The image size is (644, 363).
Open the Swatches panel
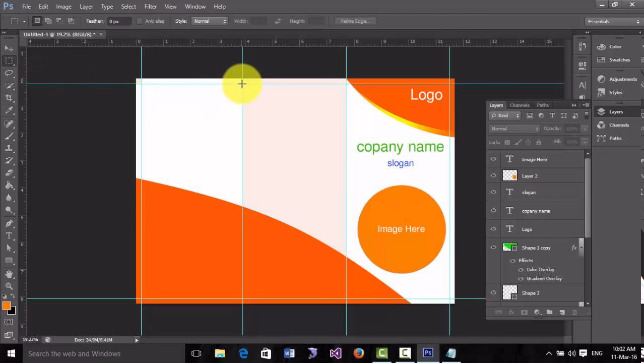619,59
